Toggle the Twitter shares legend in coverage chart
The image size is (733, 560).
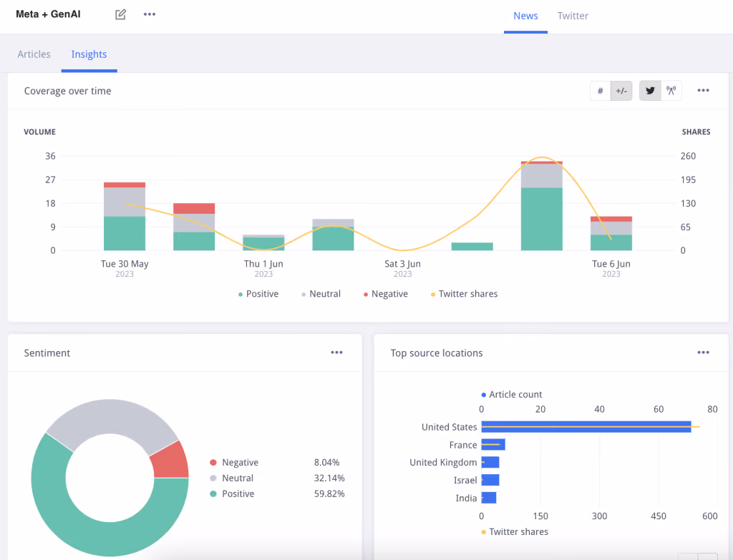click(464, 294)
